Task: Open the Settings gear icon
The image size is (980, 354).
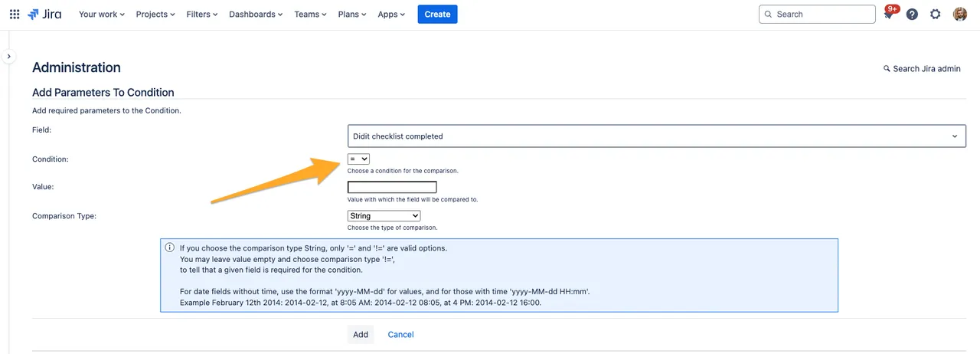Action: pos(935,14)
